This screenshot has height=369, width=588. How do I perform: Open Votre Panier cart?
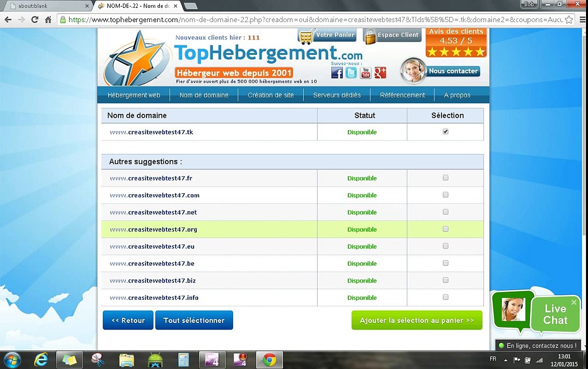(327, 35)
